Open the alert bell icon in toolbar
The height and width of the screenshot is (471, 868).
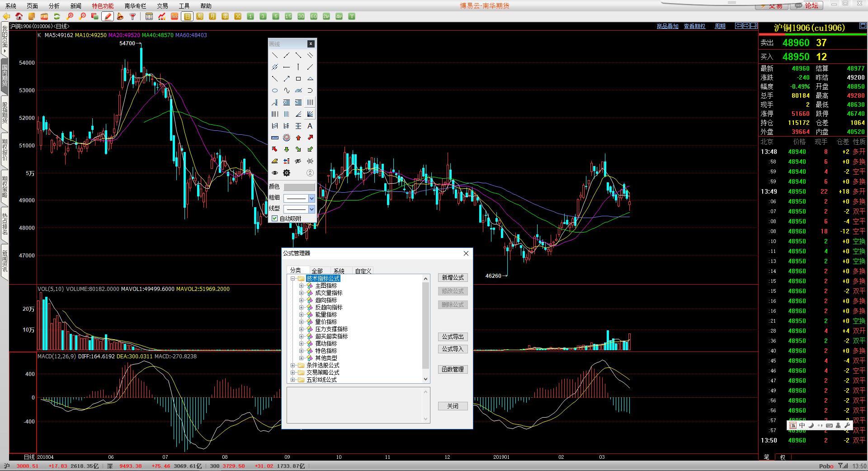coord(120,16)
